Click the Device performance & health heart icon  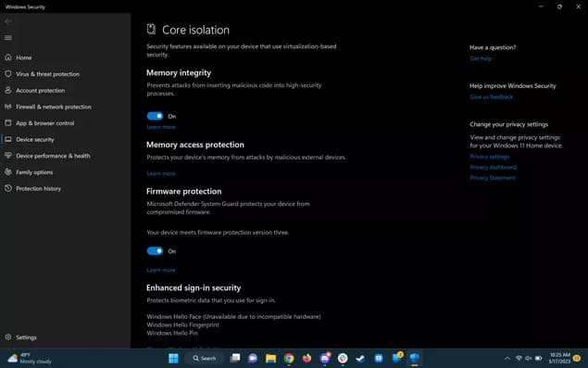8,156
